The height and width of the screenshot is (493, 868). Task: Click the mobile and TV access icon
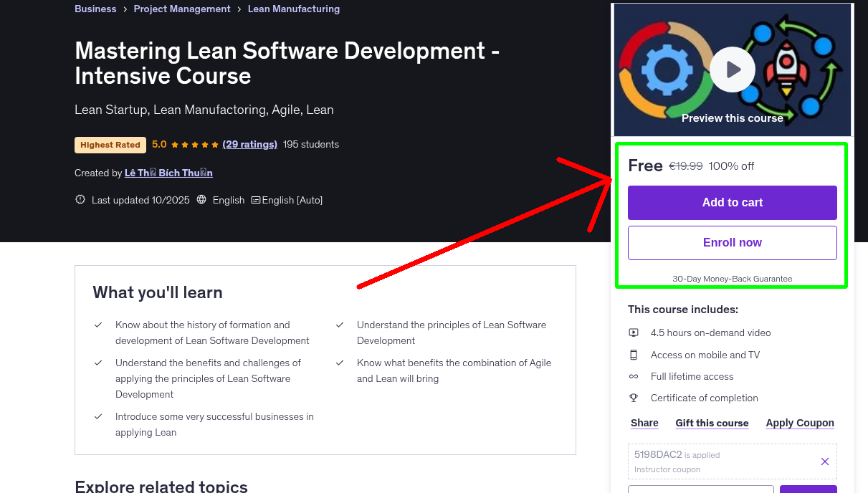click(634, 354)
